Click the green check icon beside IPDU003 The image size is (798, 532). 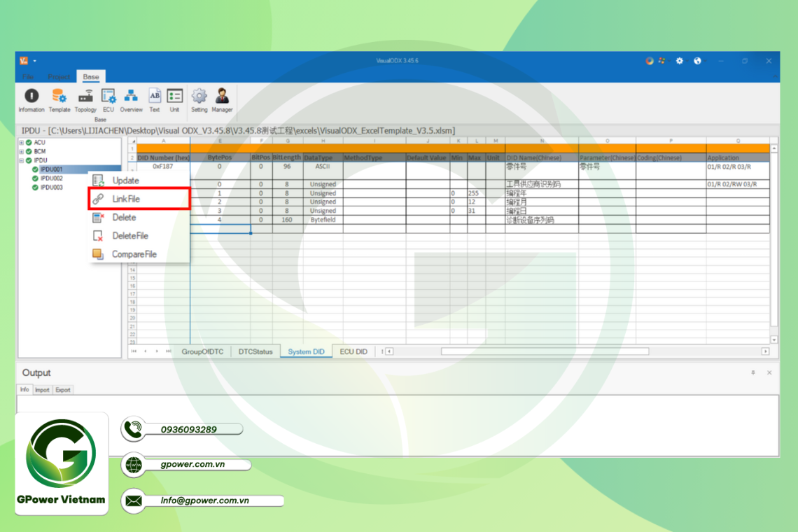[x=35, y=188]
